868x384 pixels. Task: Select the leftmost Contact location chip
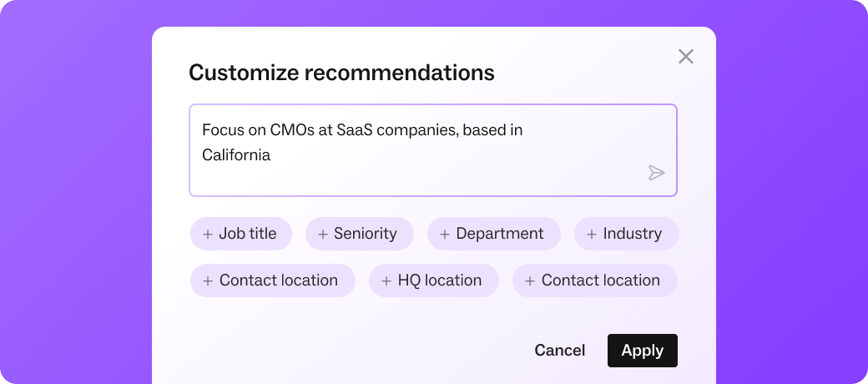pos(272,280)
